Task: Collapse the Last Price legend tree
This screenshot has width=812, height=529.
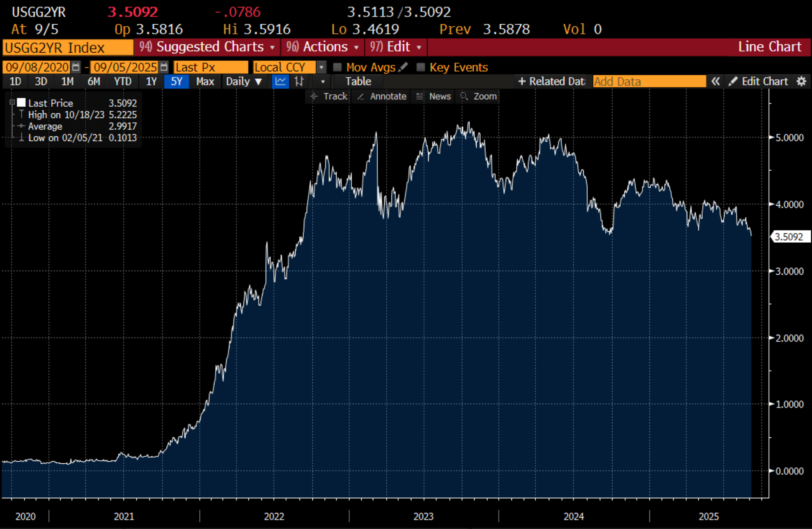Action: 12,102
